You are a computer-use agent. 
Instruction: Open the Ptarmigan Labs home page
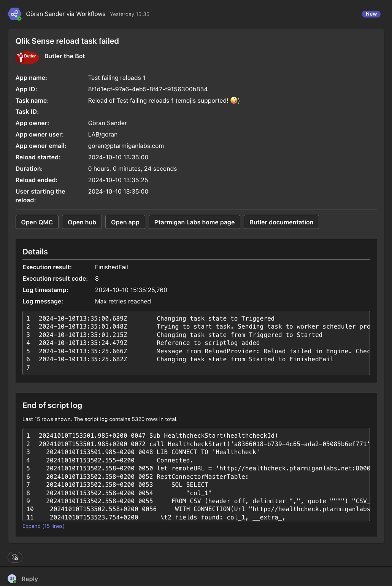[194, 222]
